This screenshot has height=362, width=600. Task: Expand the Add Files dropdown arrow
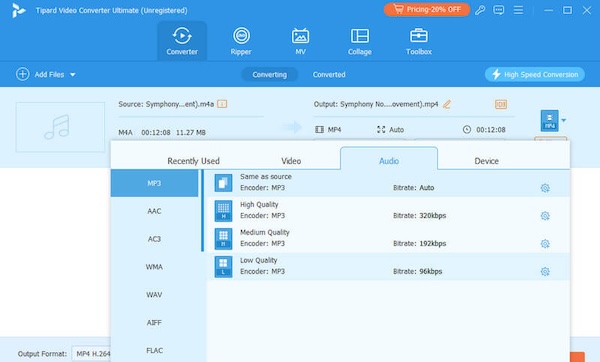(73, 75)
